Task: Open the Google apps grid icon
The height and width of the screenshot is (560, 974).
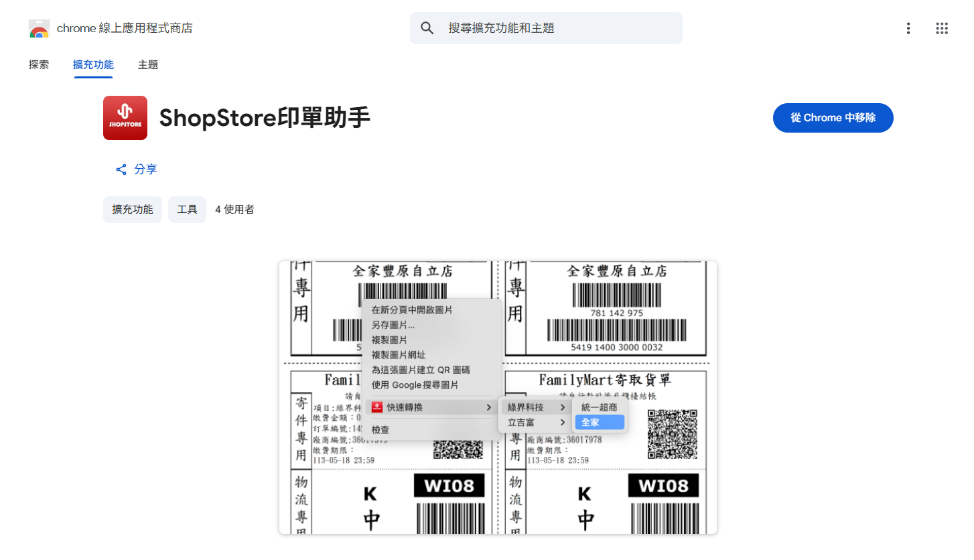Action: 942,28
